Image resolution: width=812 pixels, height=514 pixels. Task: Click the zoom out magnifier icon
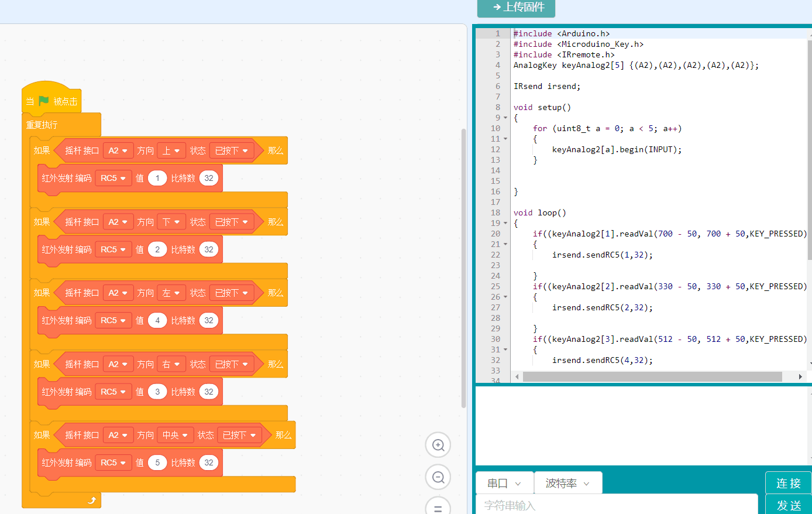click(438, 477)
